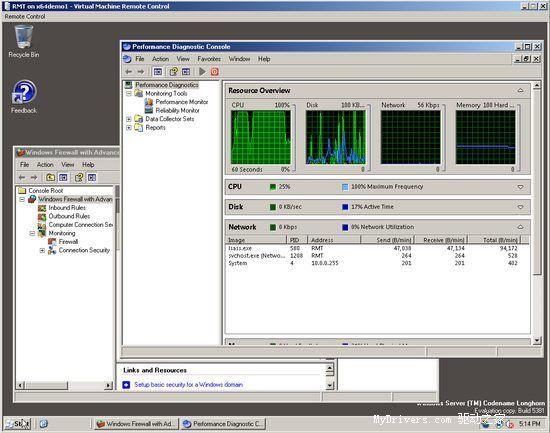Expand the CPU details section
Image resolution: width=550 pixels, height=433 pixels.
[x=521, y=187]
